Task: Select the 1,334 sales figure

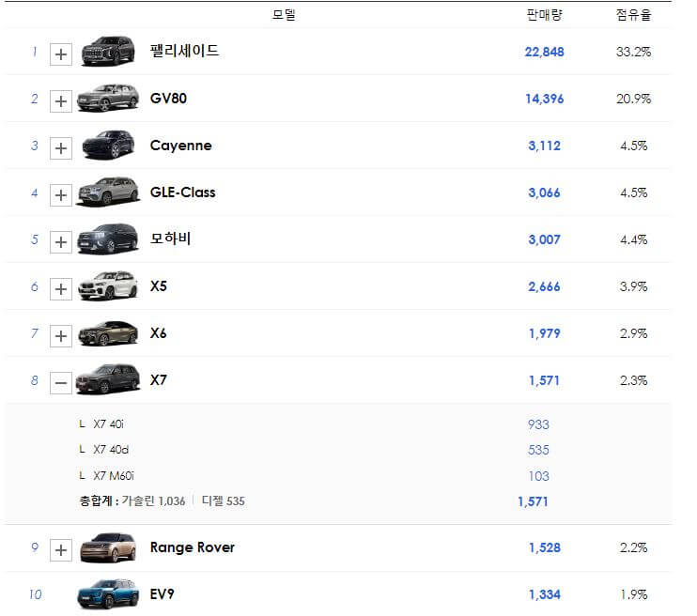Action: click(x=545, y=594)
